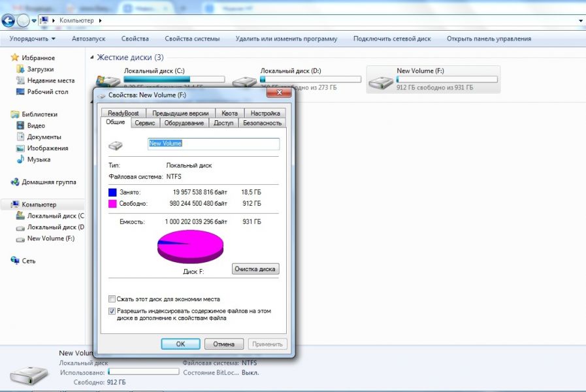Expand the address bar history dropdown
The width and height of the screenshot is (586, 392).
point(580,21)
